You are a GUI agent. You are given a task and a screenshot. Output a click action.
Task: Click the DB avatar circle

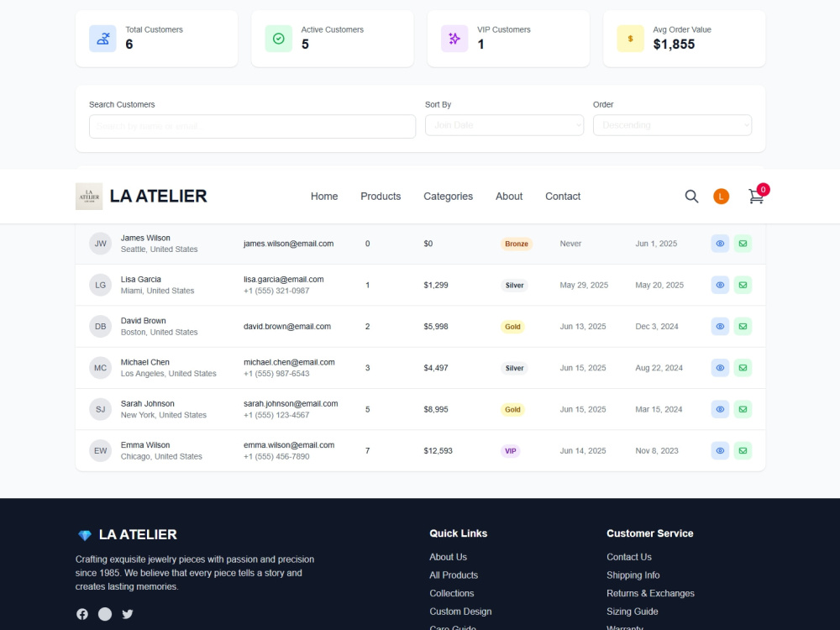(100, 326)
